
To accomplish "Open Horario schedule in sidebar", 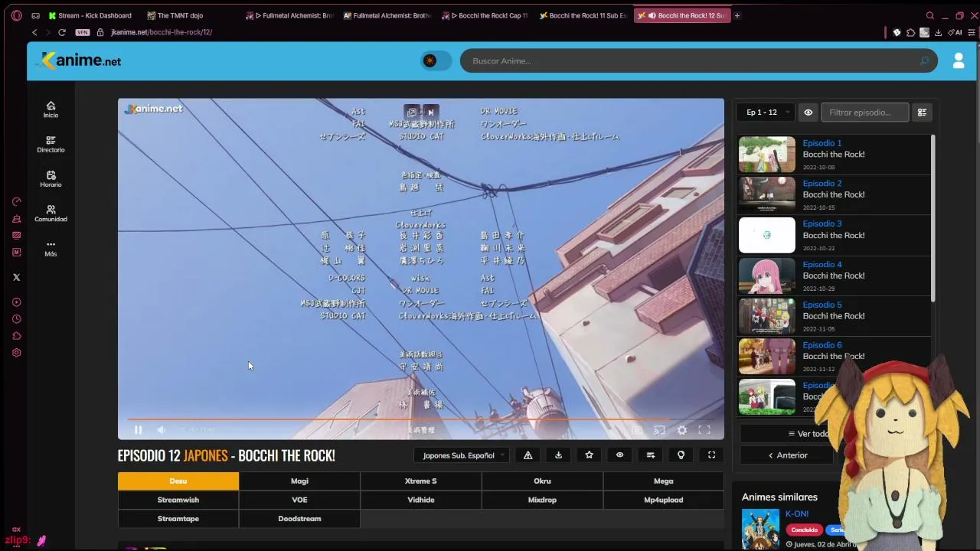I will point(51,179).
